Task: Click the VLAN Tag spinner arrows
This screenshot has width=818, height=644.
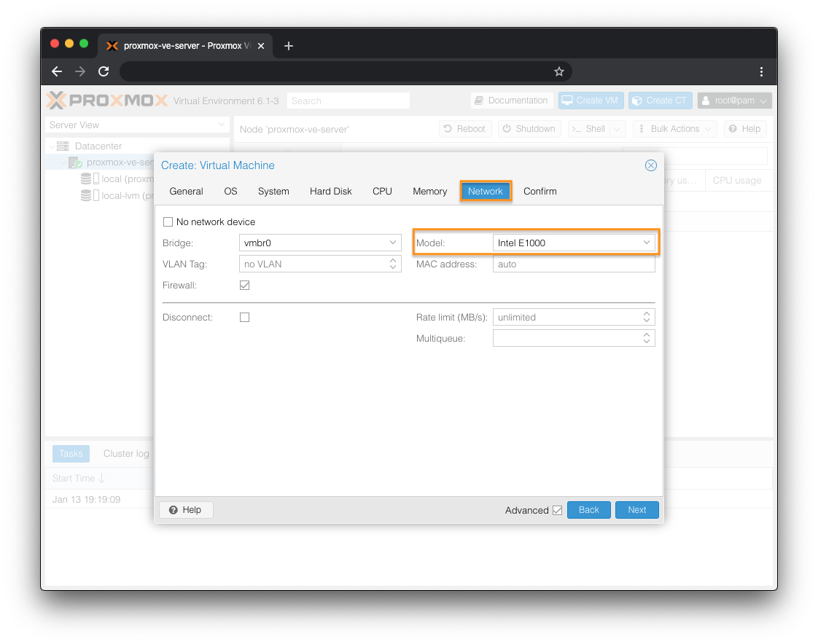Action: [392, 264]
